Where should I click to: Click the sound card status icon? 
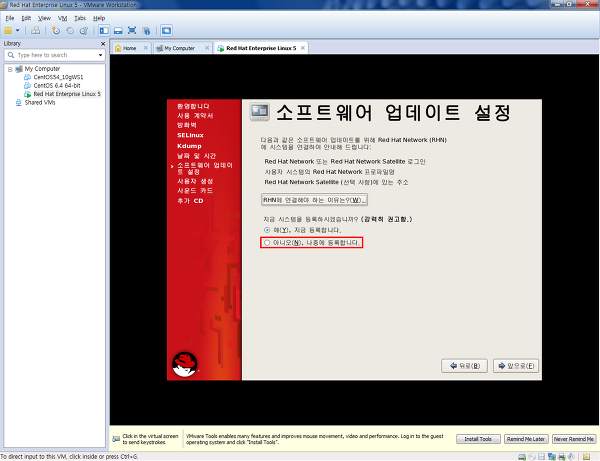click(571, 457)
